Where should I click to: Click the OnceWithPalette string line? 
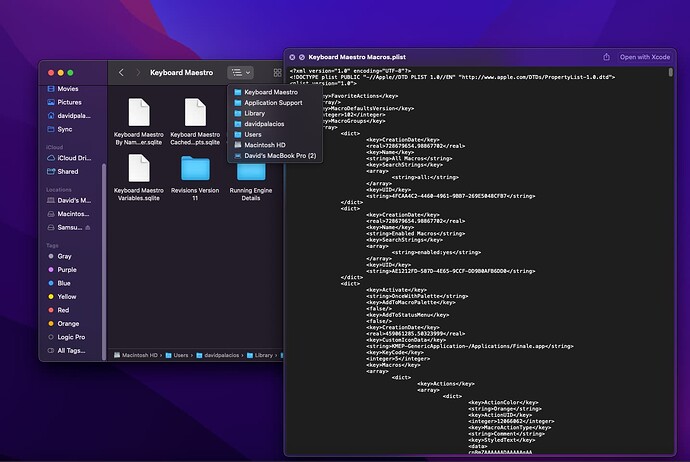(x=417, y=296)
